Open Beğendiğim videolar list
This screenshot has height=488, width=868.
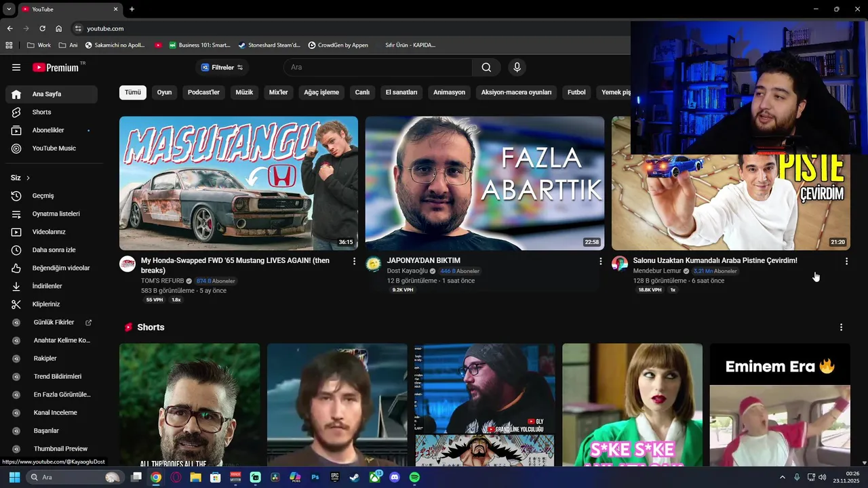click(x=52, y=268)
